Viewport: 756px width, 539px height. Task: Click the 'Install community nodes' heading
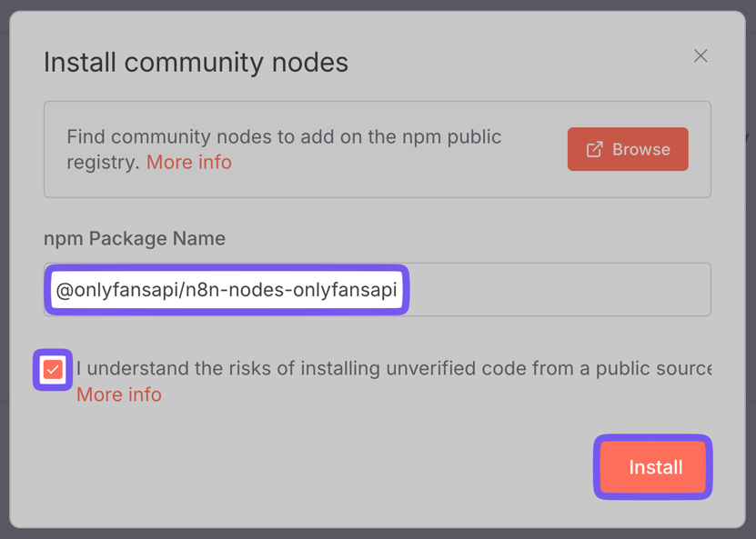click(196, 63)
